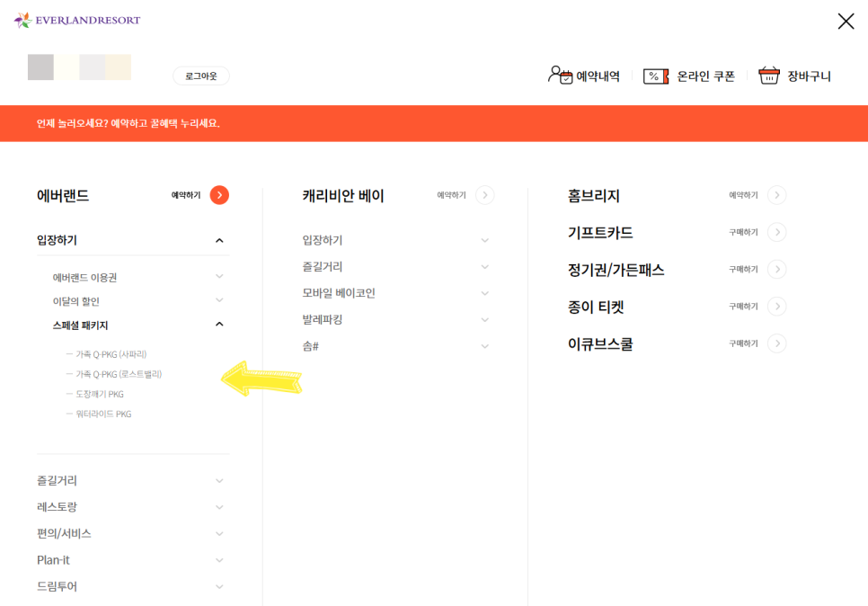The image size is (868, 606).
Task: Expand 드림투어 chevron
Action: coord(219,586)
